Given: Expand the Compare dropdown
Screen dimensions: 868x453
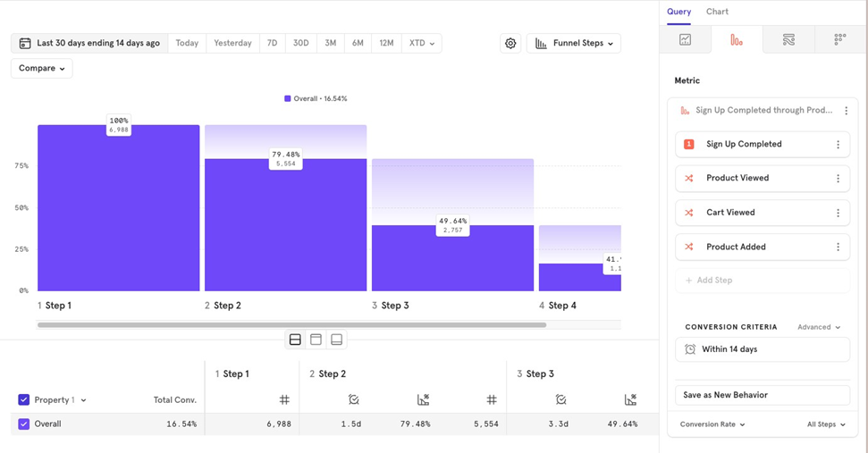Looking at the screenshot, I should [42, 68].
